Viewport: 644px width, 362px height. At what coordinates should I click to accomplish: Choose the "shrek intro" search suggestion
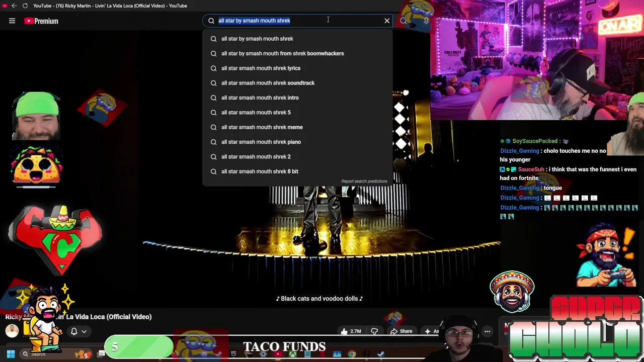coord(297,98)
